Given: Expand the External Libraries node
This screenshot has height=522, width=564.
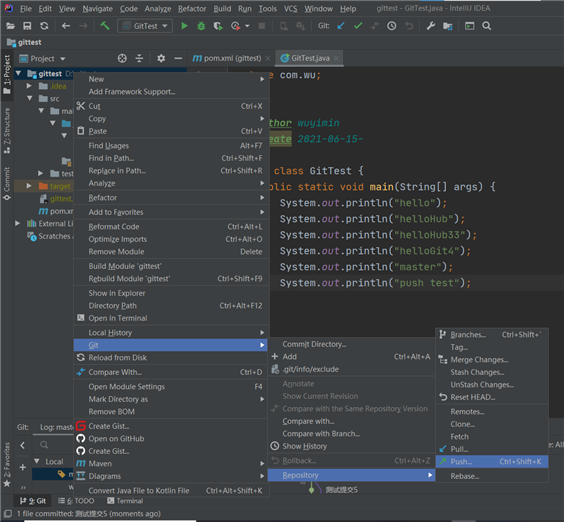Looking at the screenshot, I should coord(17,223).
